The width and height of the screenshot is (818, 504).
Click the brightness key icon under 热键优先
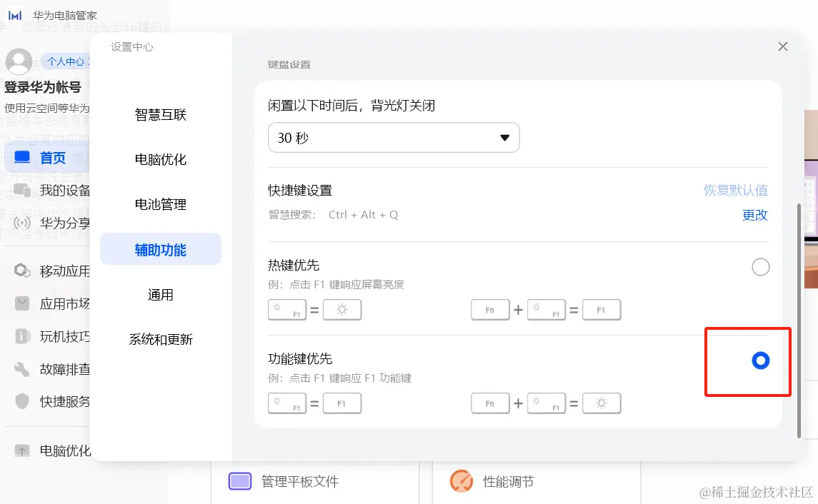coord(342,310)
